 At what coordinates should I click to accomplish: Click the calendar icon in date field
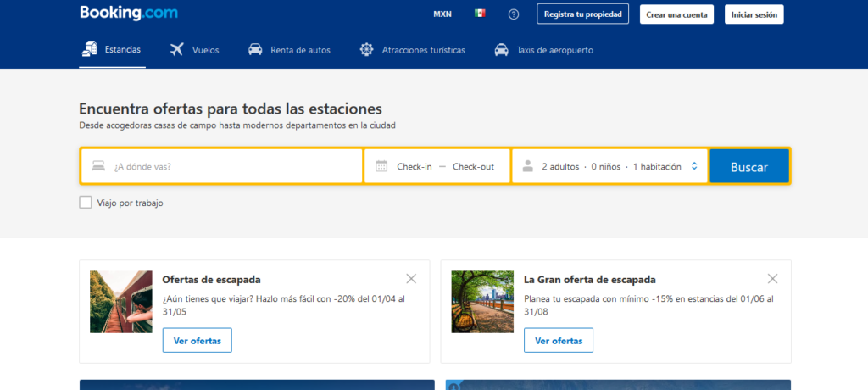point(381,166)
